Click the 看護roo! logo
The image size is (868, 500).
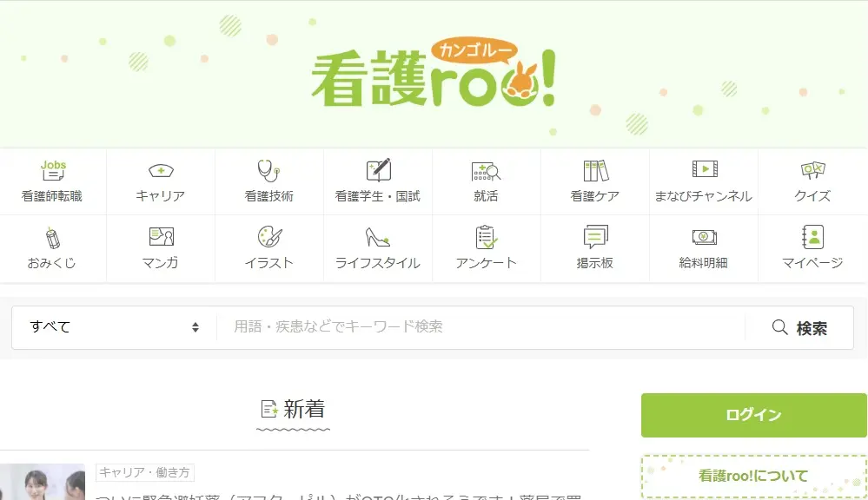(434, 74)
